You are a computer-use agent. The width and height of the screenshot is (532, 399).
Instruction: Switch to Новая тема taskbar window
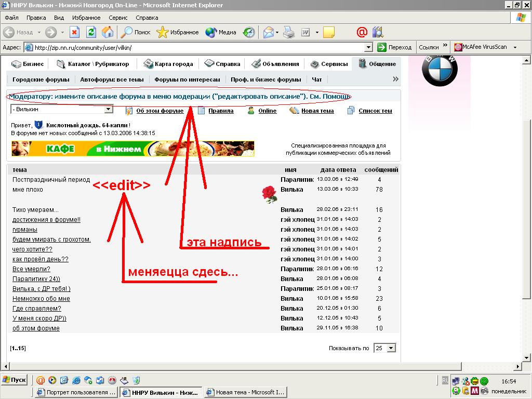point(245,392)
